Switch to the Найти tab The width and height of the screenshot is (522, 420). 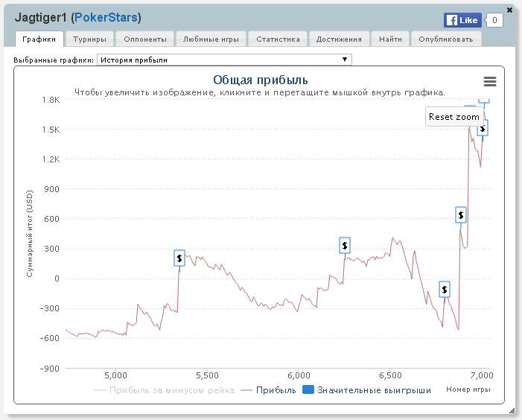390,39
